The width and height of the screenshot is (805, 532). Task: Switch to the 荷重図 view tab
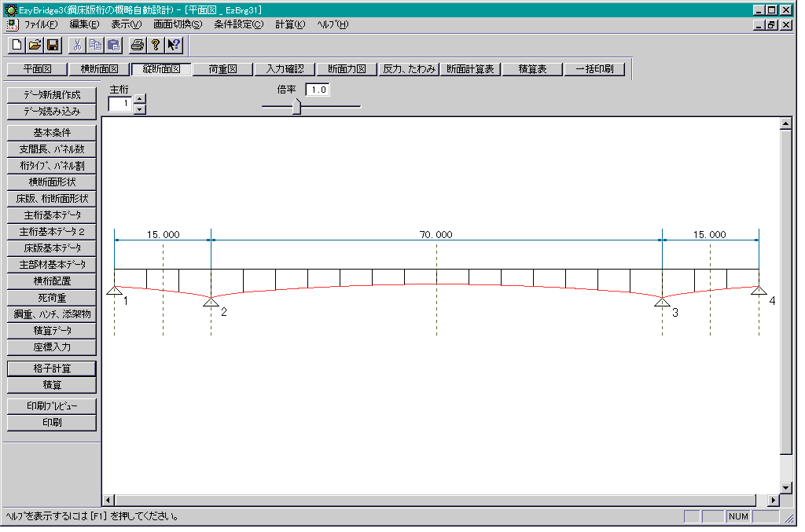[222, 69]
